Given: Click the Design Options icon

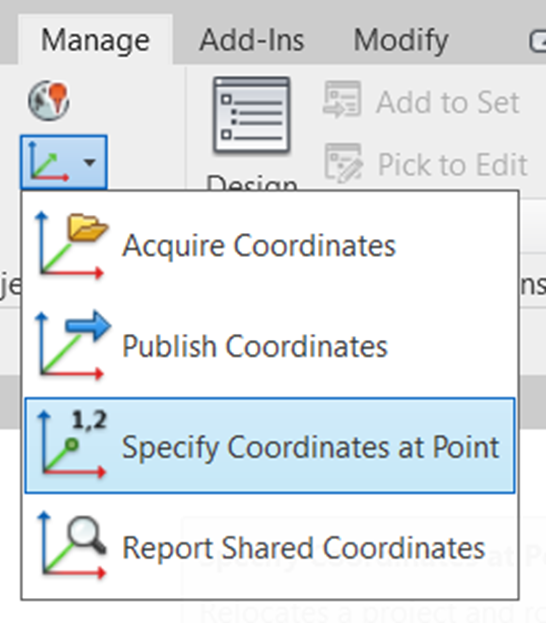Looking at the screenshot, I should click(x=251, y=115).
